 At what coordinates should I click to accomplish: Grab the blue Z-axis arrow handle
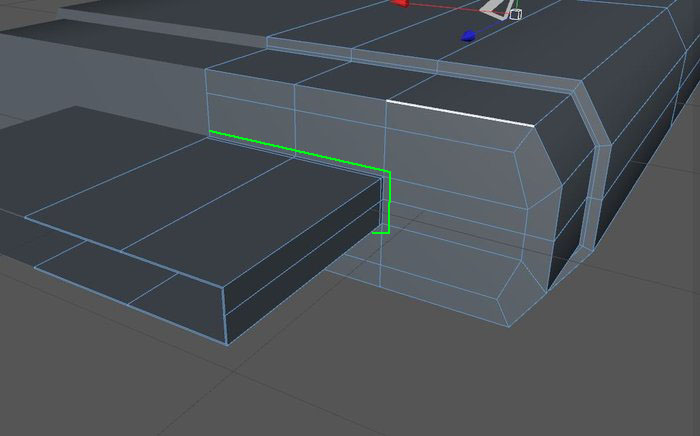(468, 36)
